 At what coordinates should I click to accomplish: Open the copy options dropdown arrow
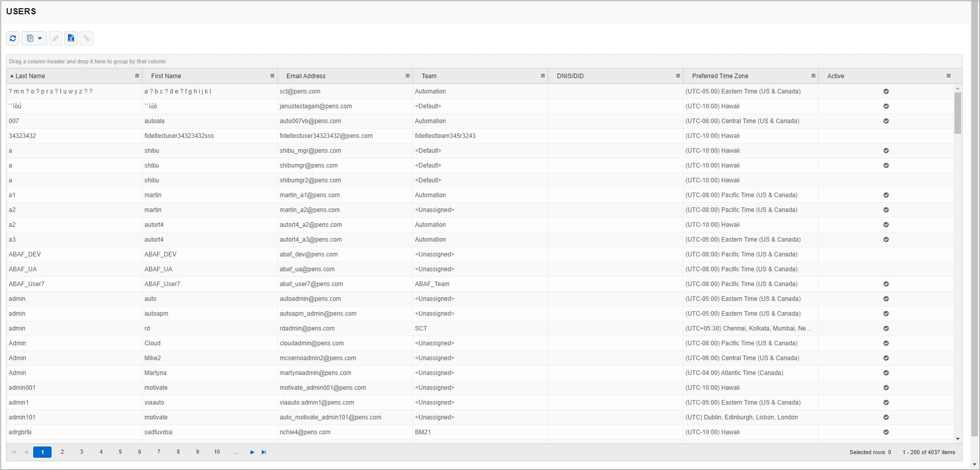tap(40, 38)
